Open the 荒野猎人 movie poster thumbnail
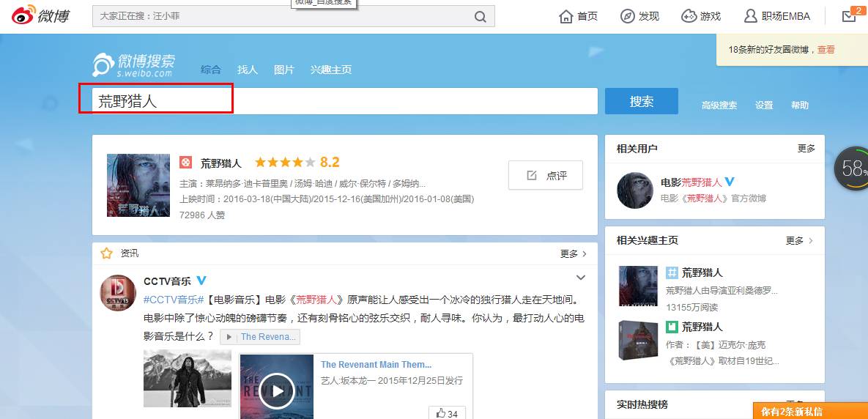 [138, 185]
